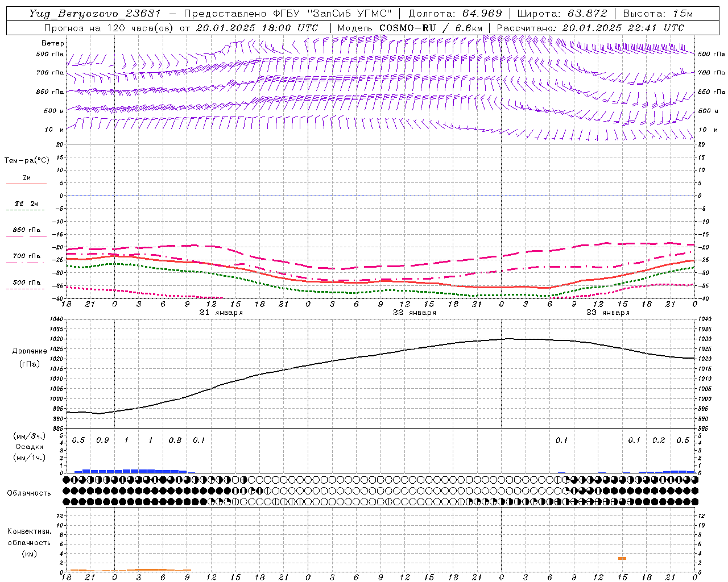
Task: Click the 21 января date label
Action: (221, 313)
